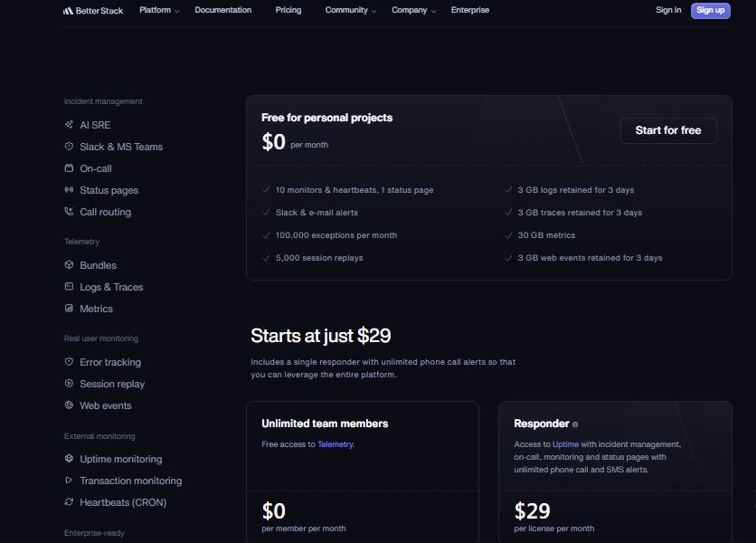
Task: Click checkmark beside 30 GB metrics
Action: pyautogui.click(x=508, y=235)
